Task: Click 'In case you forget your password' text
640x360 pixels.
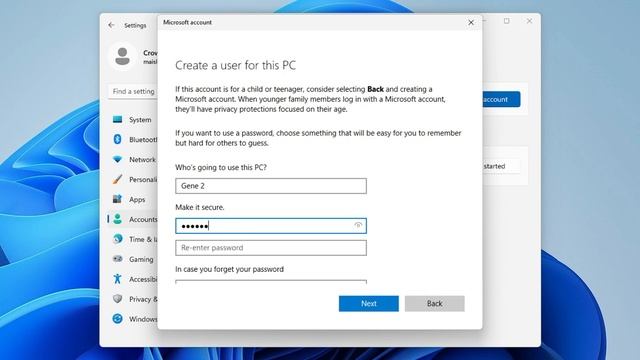Action: tap(229, 269)
